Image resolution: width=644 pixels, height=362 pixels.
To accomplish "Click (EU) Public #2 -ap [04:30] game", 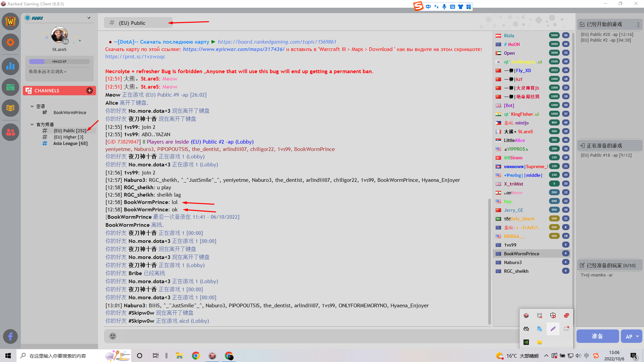I will pyautogui.click(x=606, y=40).
